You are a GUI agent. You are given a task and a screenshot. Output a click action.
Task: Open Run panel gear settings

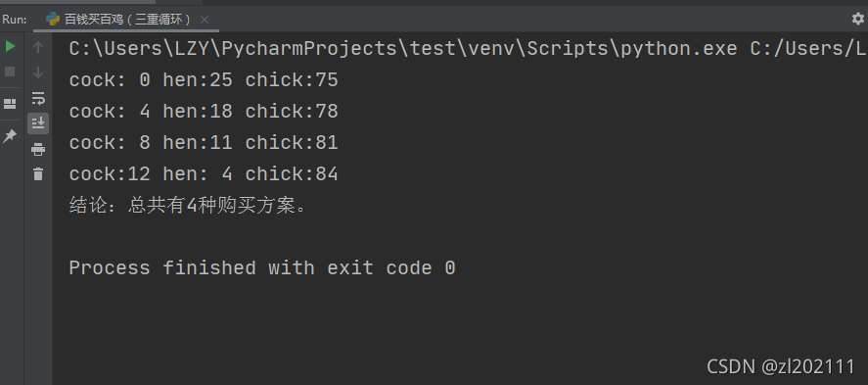(x=857, y=19)
